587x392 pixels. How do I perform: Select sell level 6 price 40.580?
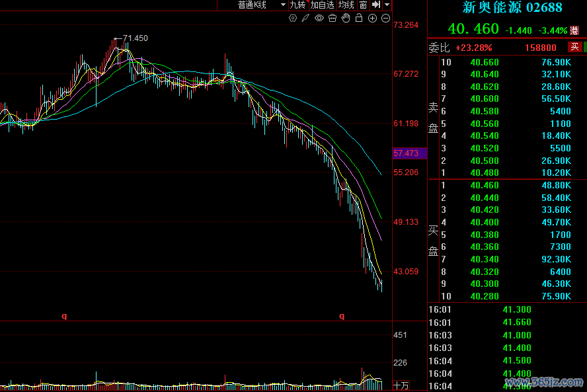(x=485, y=111)
